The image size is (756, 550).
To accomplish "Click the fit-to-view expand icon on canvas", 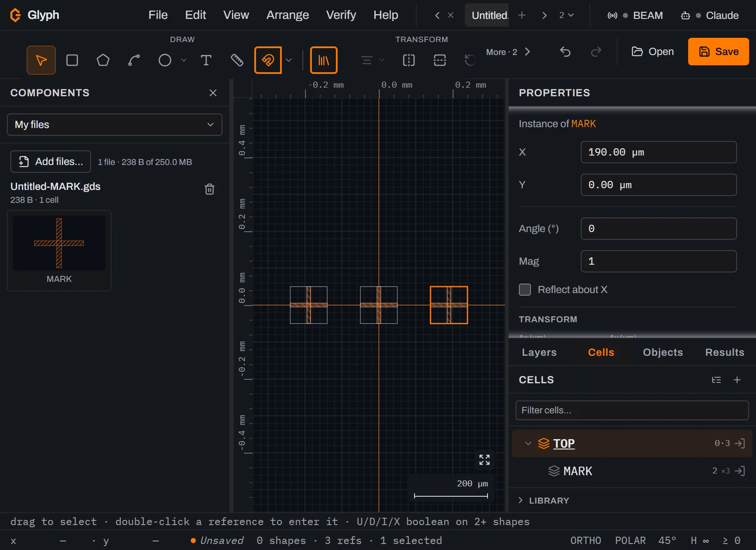I will (485, 460).
